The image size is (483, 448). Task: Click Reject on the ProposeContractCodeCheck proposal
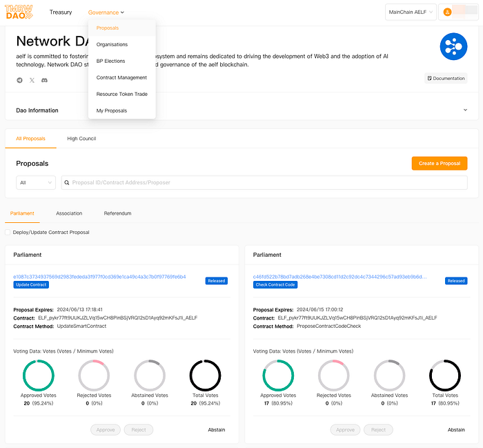(x=378, y=430)
